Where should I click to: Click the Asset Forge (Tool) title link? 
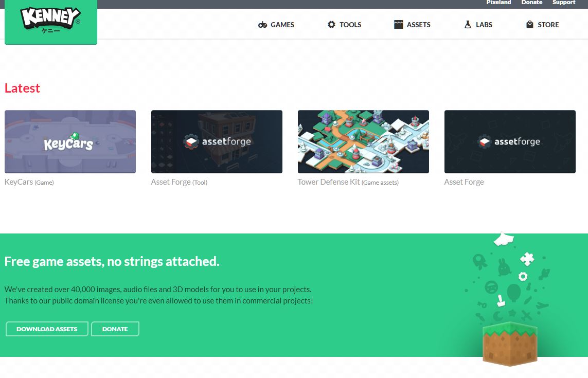(179, 182)
